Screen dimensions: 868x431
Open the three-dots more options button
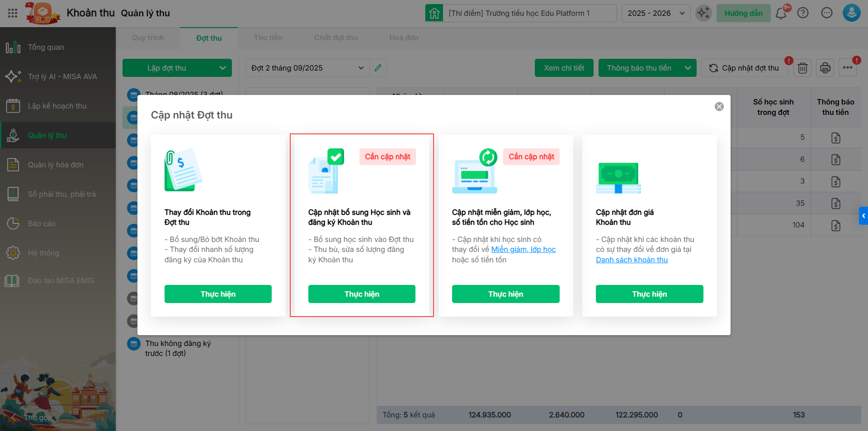point(848,68)
